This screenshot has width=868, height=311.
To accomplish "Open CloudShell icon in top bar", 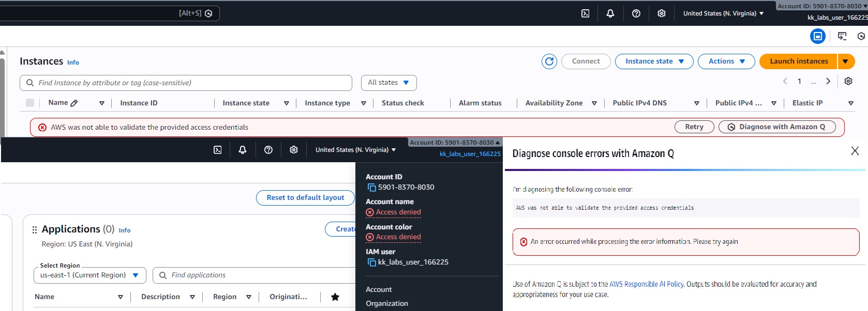I will pyautogui.click(x=586, y=13).
